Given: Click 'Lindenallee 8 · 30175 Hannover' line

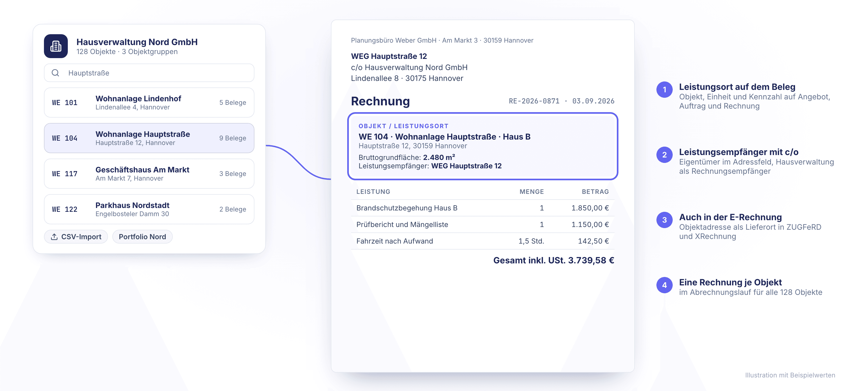Looking at the screenshot, I should pyautogui.click(x=407, y=78).
